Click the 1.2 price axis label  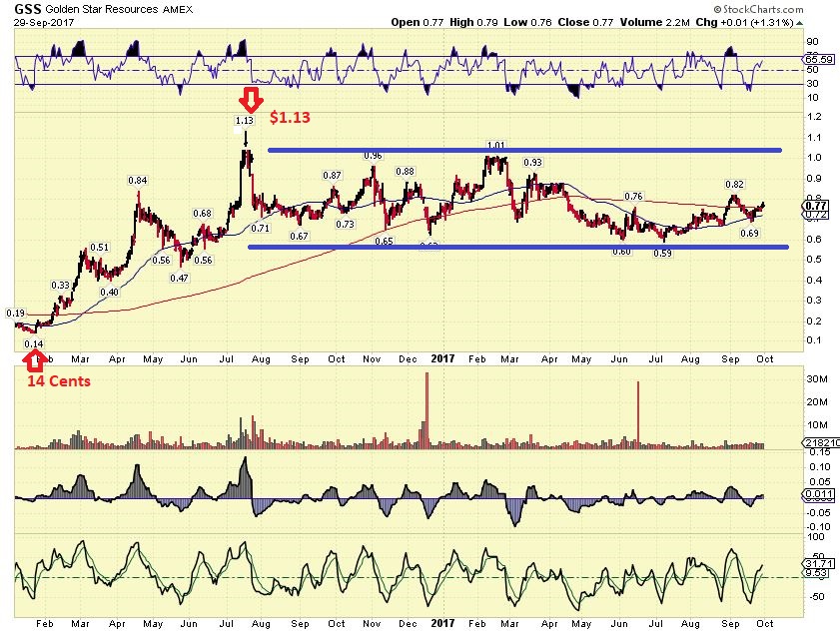814,117
